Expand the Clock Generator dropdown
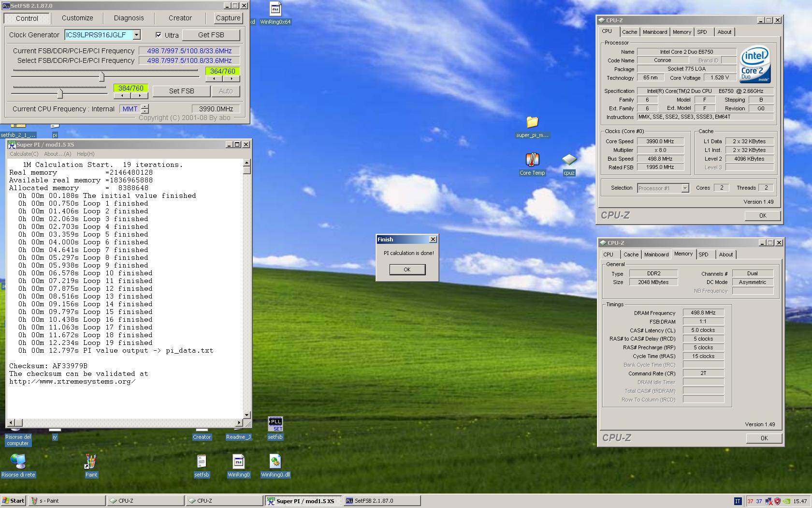812x508 pixels. click(137, 35)
